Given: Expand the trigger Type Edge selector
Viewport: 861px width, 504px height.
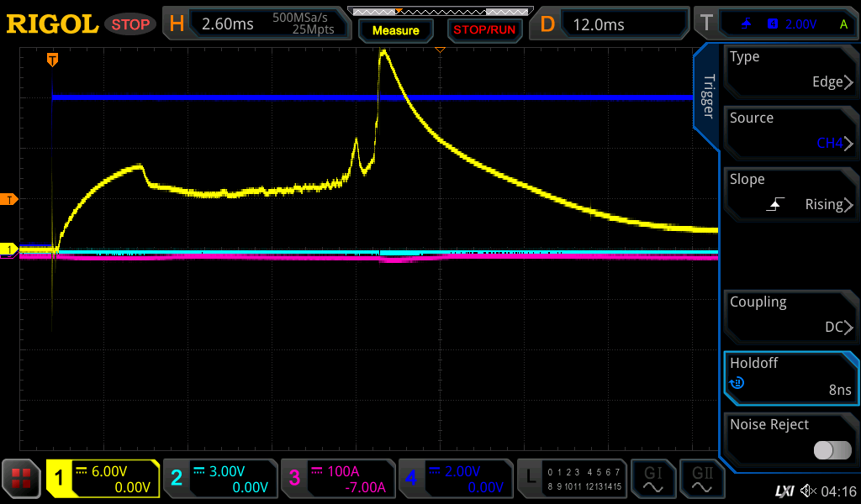Looking at the screenshot, I should point(790,70).
